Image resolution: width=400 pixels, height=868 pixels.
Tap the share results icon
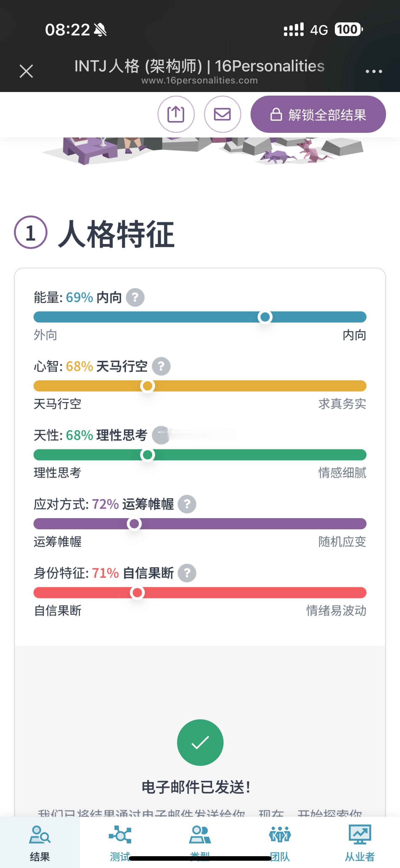[x=176, y=114]
